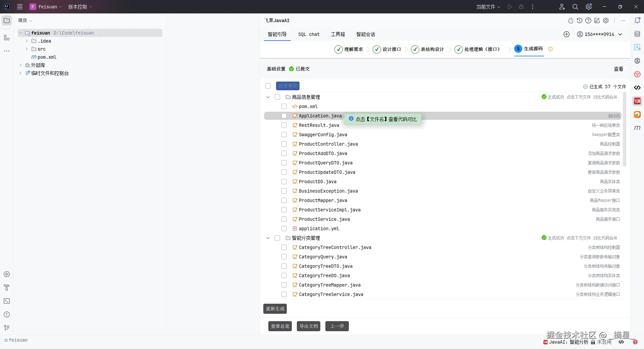This screenshot has height=349, width=644.
Task: Open ProductServiceImpl.java for code comparison
Action: (330, 210)
